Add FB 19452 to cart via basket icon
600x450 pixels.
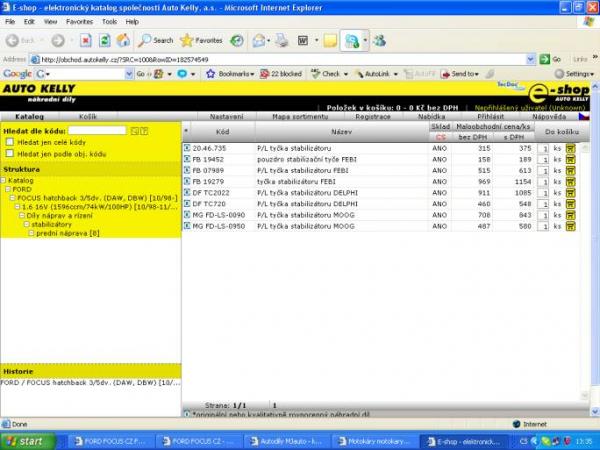click(x=570, y=159)
